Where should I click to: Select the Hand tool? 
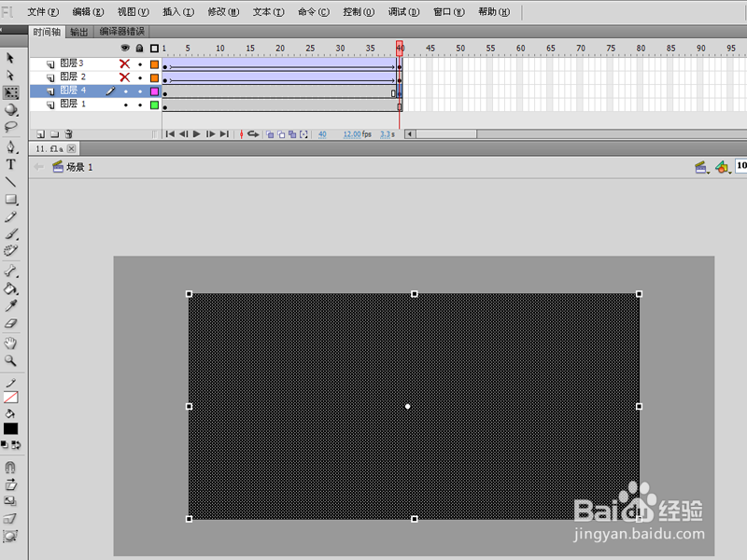(10, 343)
